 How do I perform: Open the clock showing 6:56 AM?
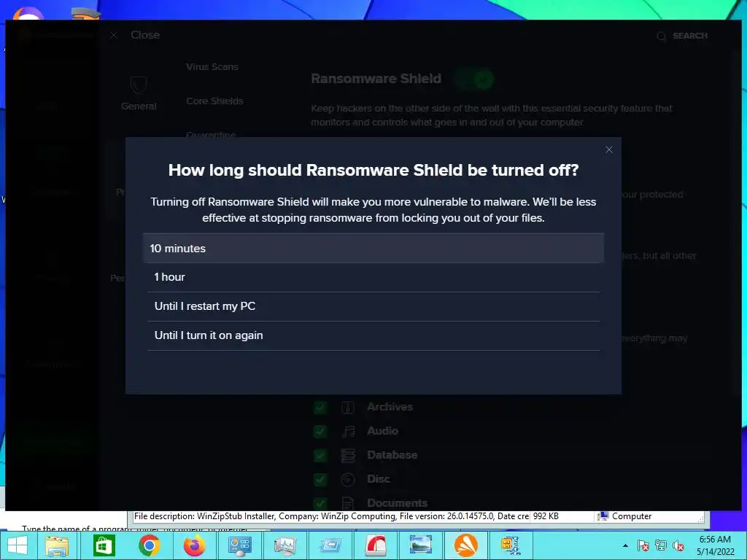pos(715,545)
